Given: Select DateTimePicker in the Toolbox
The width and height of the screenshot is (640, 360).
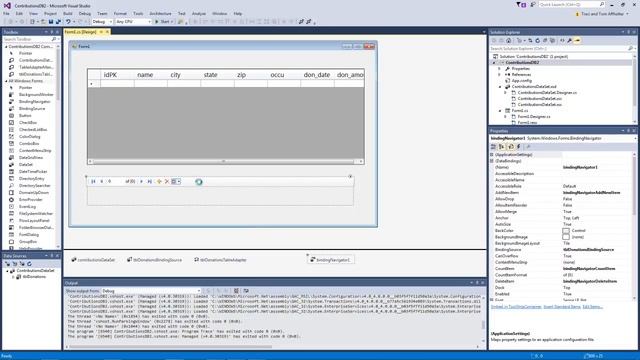Looking at the screenshot, I should 33,171.
